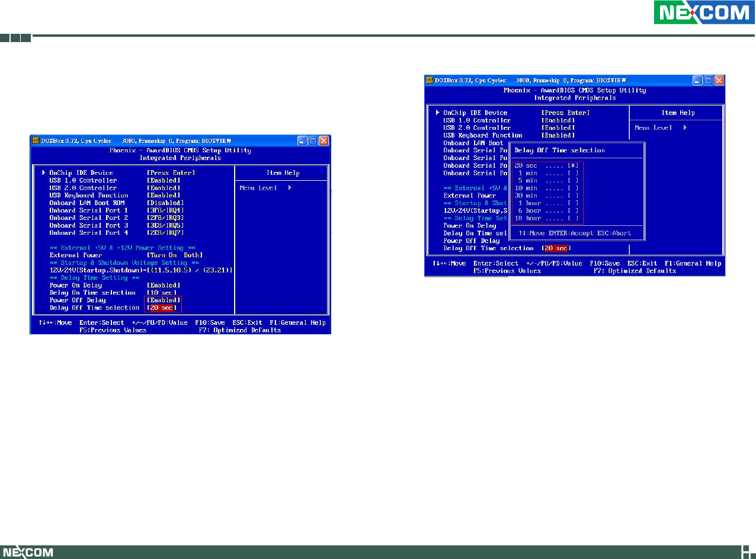The image size is (756, 559).
Task: Click F10:Save in the window without popup
Action: click(210, 322)
